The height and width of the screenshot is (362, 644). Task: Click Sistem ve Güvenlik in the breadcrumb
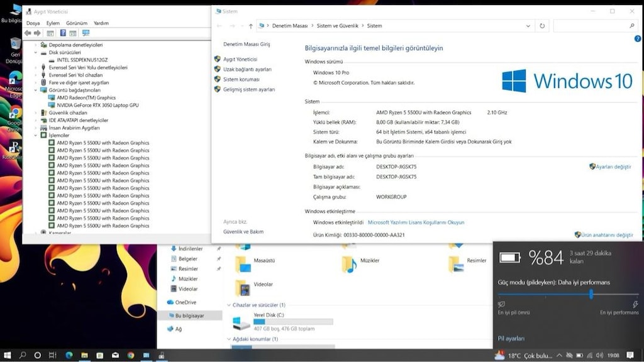(337, 26)
